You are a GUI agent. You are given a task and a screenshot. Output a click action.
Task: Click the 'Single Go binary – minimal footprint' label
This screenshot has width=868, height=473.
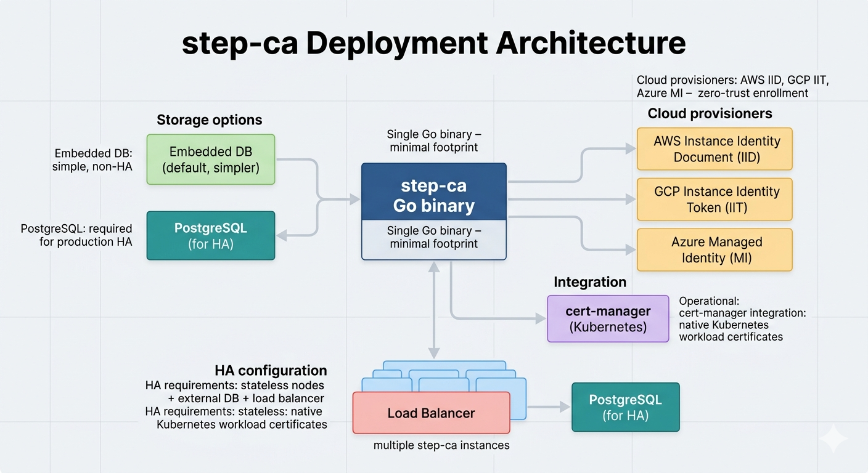tap(433, 140)
